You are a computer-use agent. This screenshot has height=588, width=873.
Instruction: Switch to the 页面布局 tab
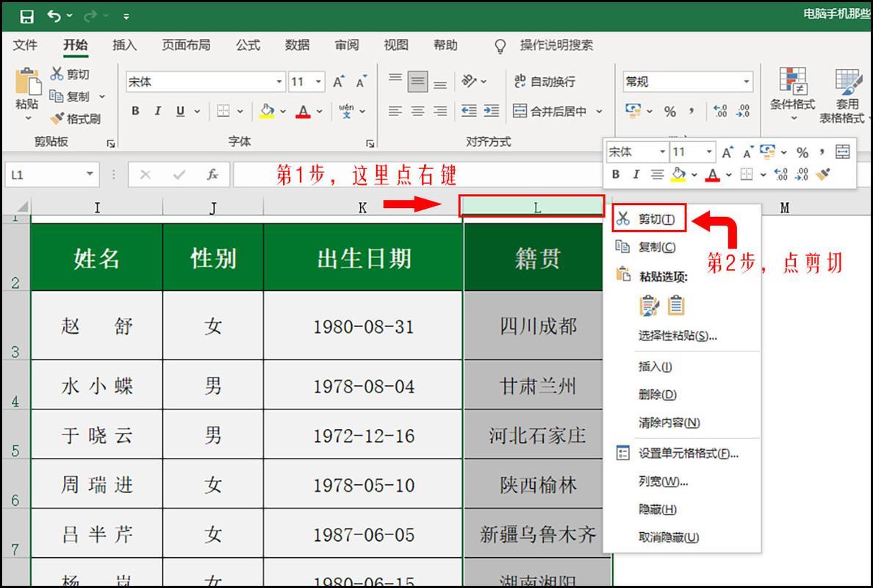[186, 45]
